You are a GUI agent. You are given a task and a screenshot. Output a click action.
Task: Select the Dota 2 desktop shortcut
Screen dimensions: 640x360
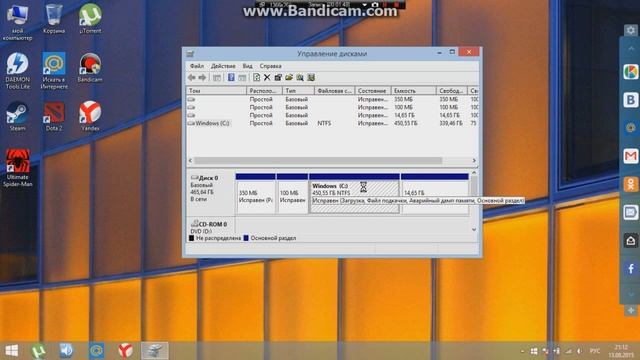click(54, 116)
